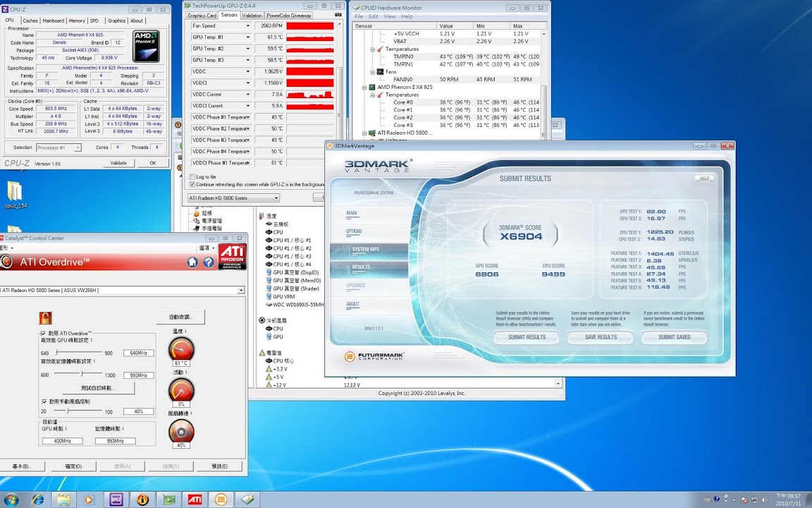Viewport: 812px width, 508px height.
Task: Open the Caches tab in CPU-Z
Action: coord(30,20)
